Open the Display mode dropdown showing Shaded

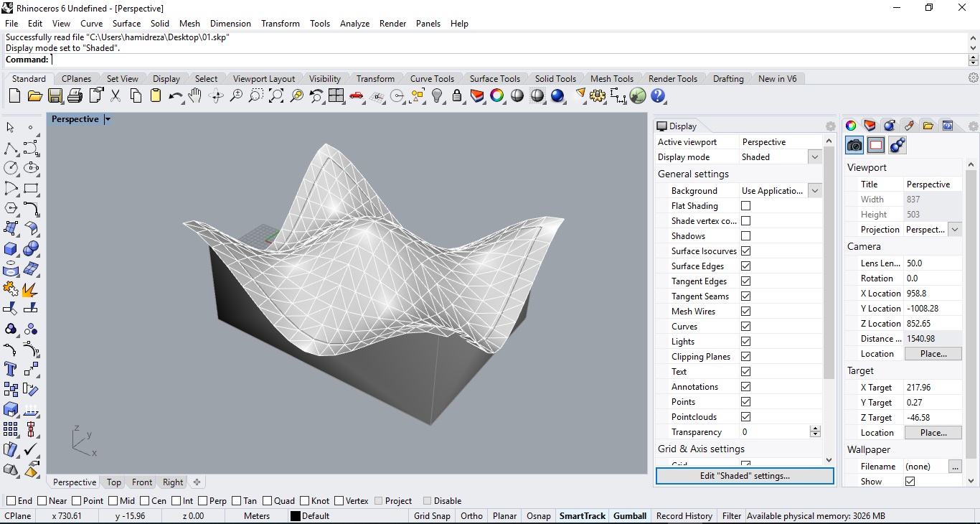[815, 156]
